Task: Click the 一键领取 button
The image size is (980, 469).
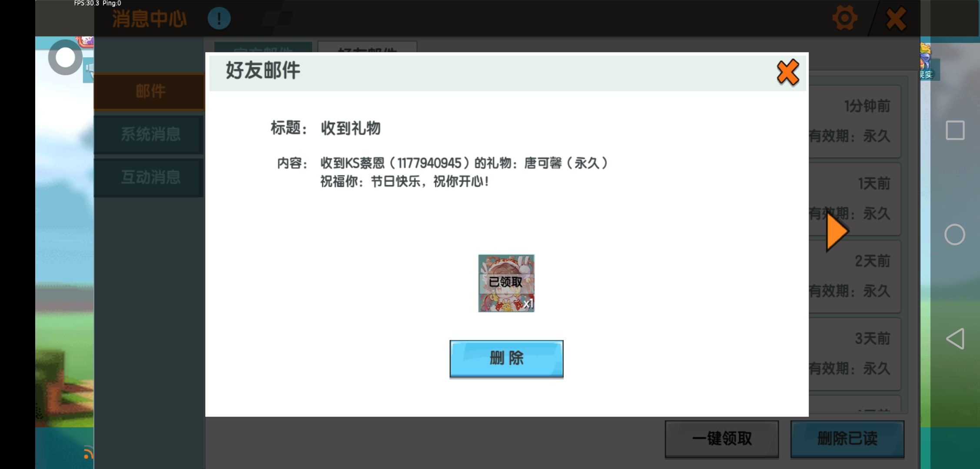Action: click(x=721, y=439)
